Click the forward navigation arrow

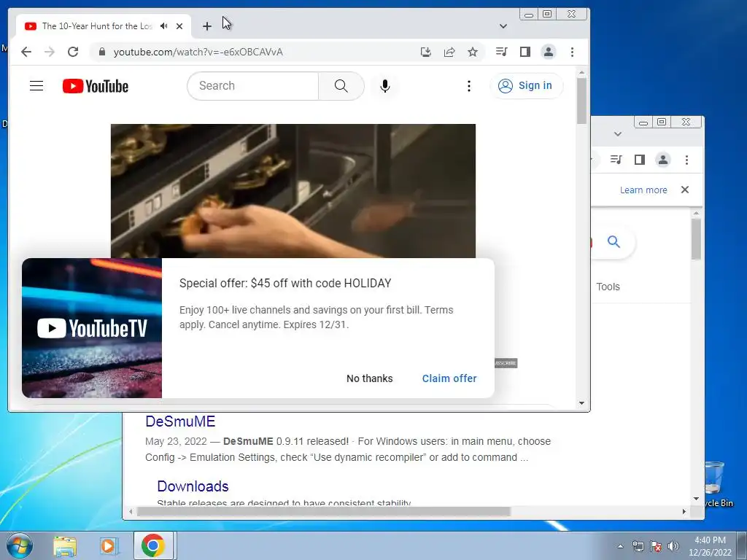point(50,52)
